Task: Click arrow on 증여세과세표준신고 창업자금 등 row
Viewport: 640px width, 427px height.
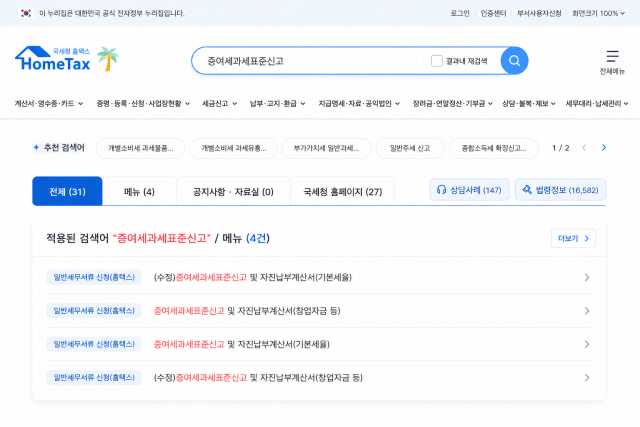Action: [x=587, y=311]
